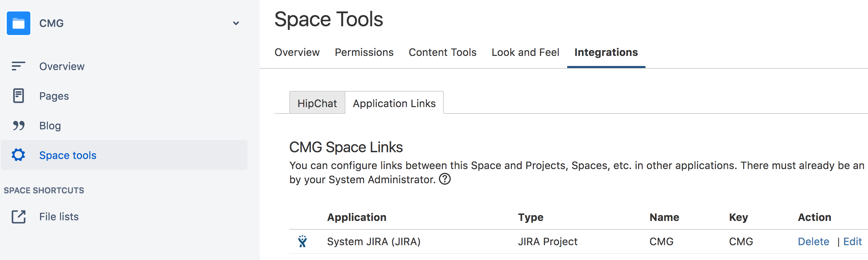Click the System JIRA (JIRA) cell
The width and height of the screenshot is (868, 260).
[x=374, y=241]
